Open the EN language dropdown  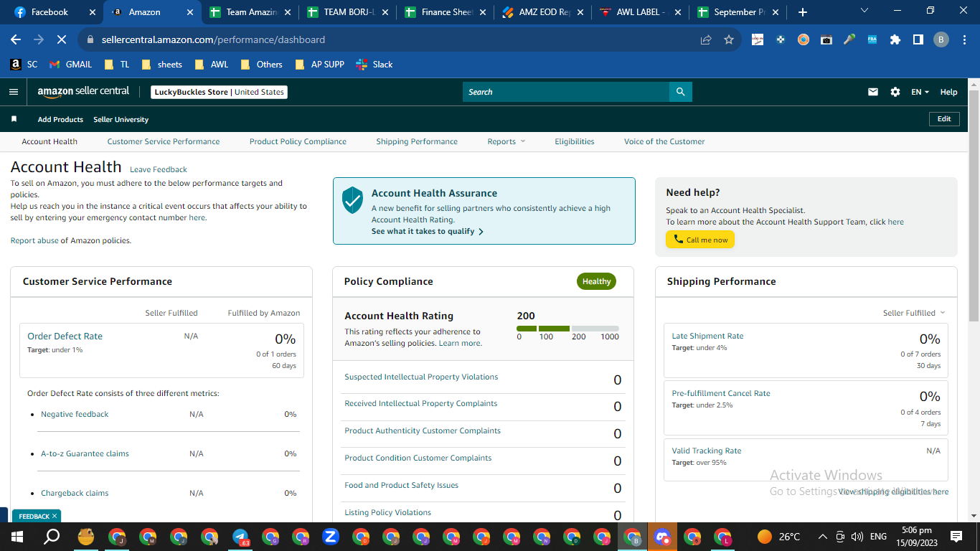click(920, 92)
